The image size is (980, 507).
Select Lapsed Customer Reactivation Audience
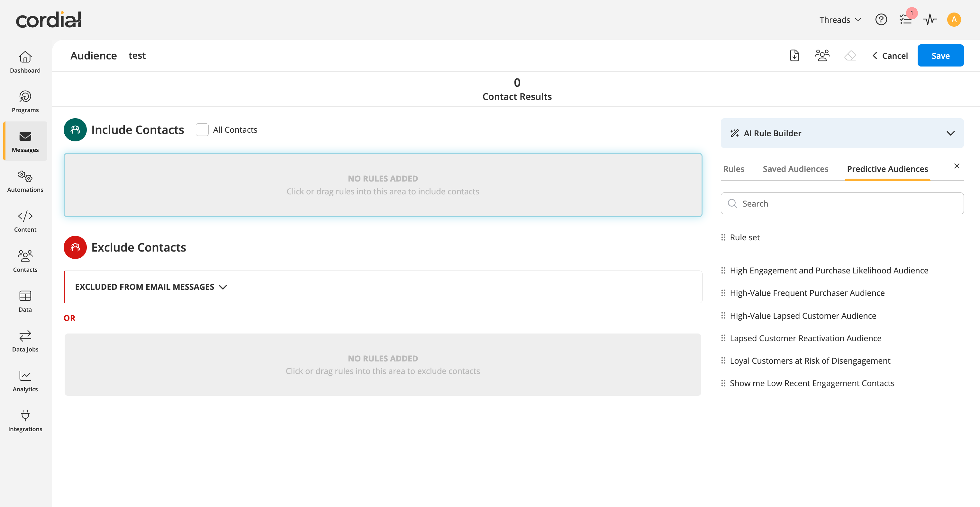(805, 338)
